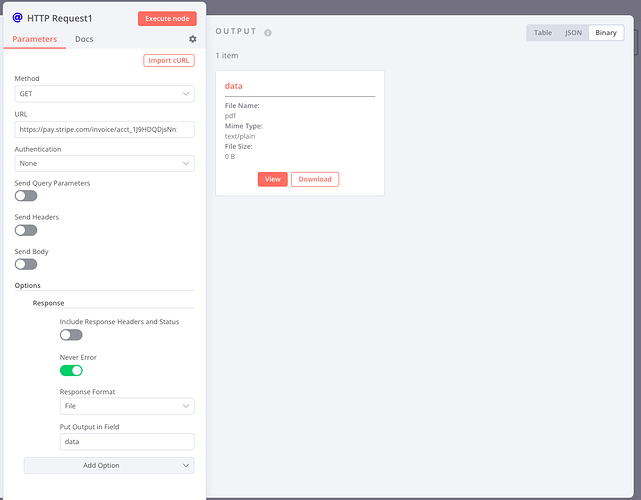The width and height of the screenshot is (641, 500).
Task: Click the 'data' binary card title
Action: pos(233,86)
